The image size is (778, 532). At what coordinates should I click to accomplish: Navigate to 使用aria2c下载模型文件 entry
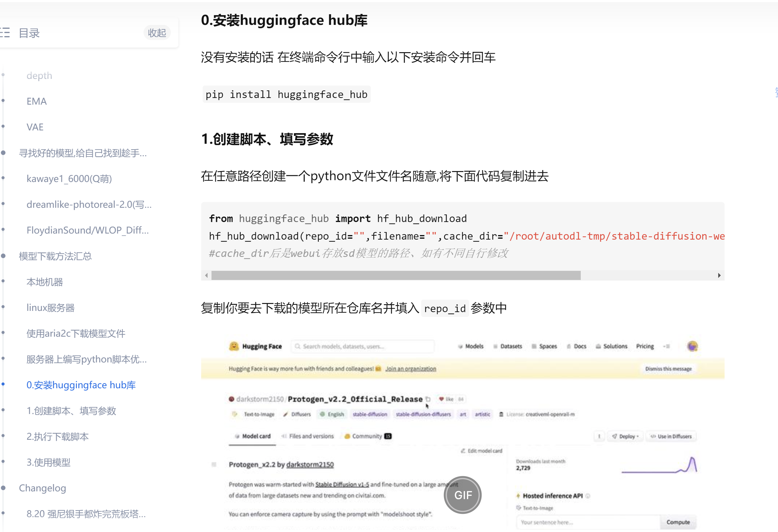point(76,334)
